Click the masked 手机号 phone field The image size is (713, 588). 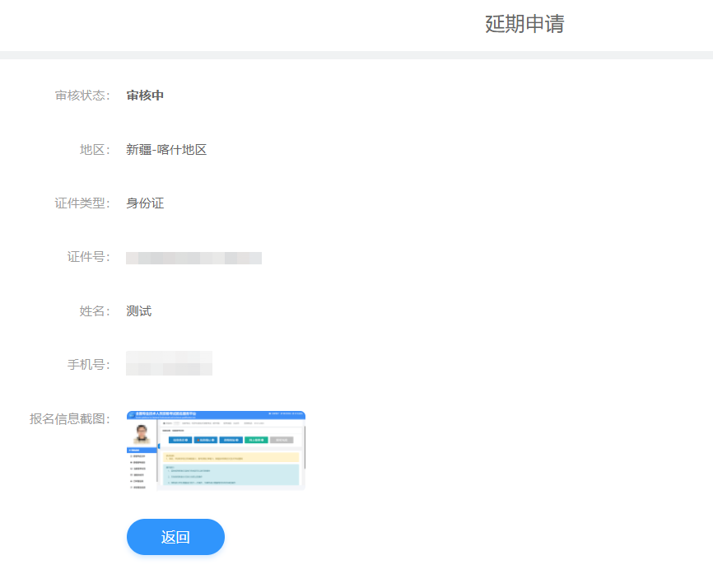click(169, 363)
